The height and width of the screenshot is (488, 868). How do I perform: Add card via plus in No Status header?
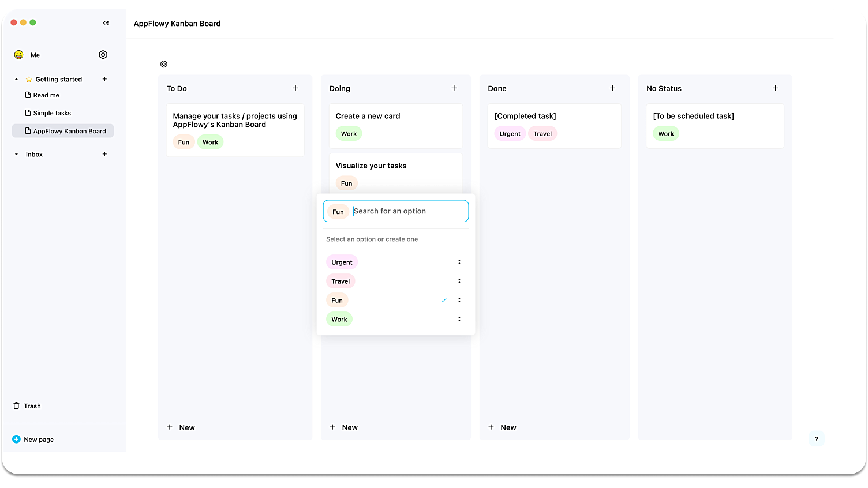tap(776, 88)
